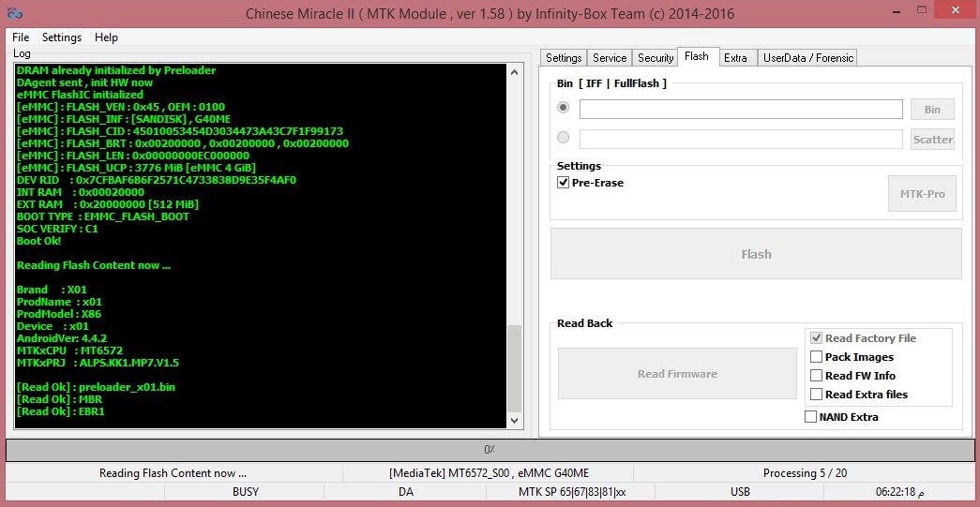980x507 pixels.
Task: Select the Bin file radio button
Action: click(563, 108)
